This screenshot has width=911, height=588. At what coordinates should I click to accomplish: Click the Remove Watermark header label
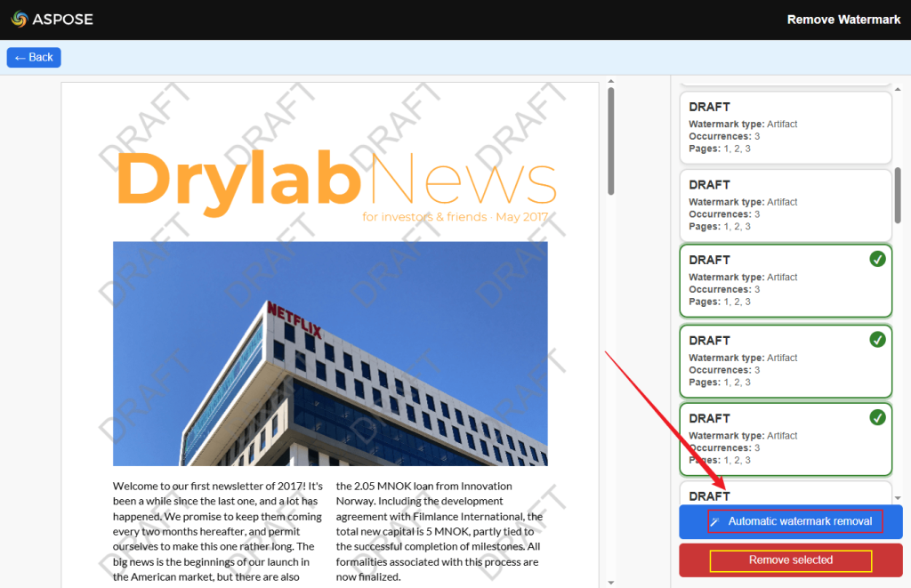point(843,19)
